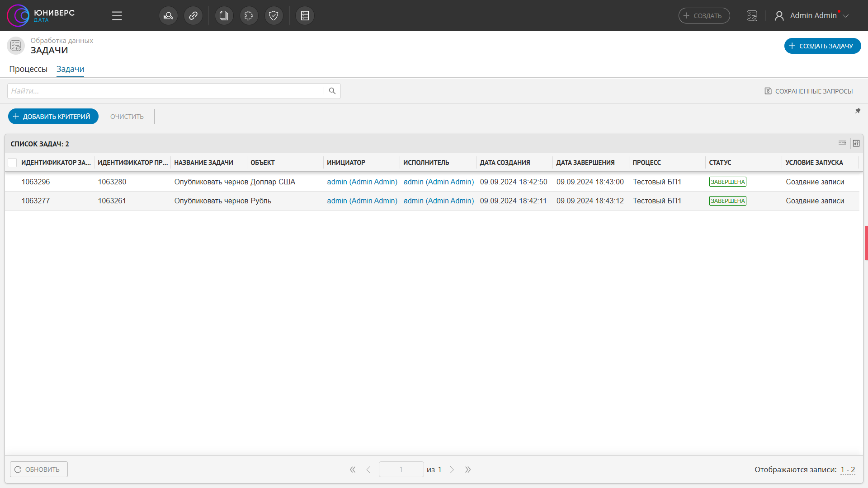This screenshot has width=868, height=488.
Task: Click the ОБНОВИТЬ refresh button
Action: 39,469
